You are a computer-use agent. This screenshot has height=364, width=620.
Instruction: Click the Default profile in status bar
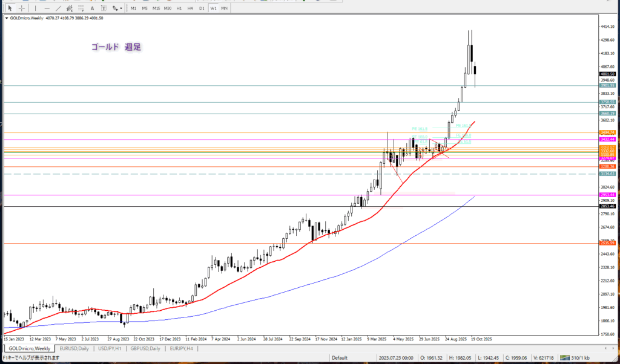click(x=340, y=357)
